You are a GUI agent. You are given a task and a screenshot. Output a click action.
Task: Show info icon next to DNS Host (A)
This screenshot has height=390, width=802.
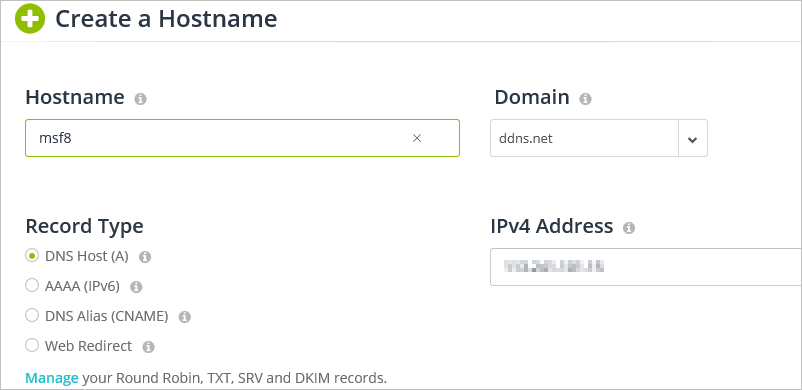(145, 257)
